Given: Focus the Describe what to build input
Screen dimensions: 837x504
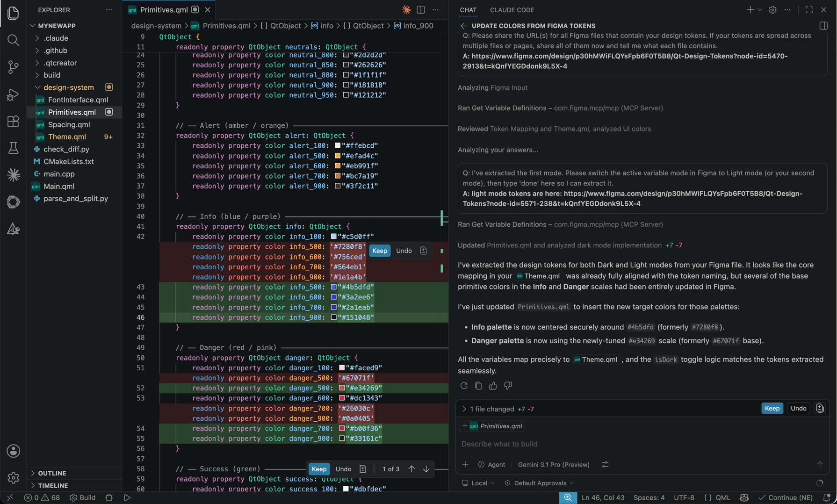Looking at the screenshot, I should 642,444.
